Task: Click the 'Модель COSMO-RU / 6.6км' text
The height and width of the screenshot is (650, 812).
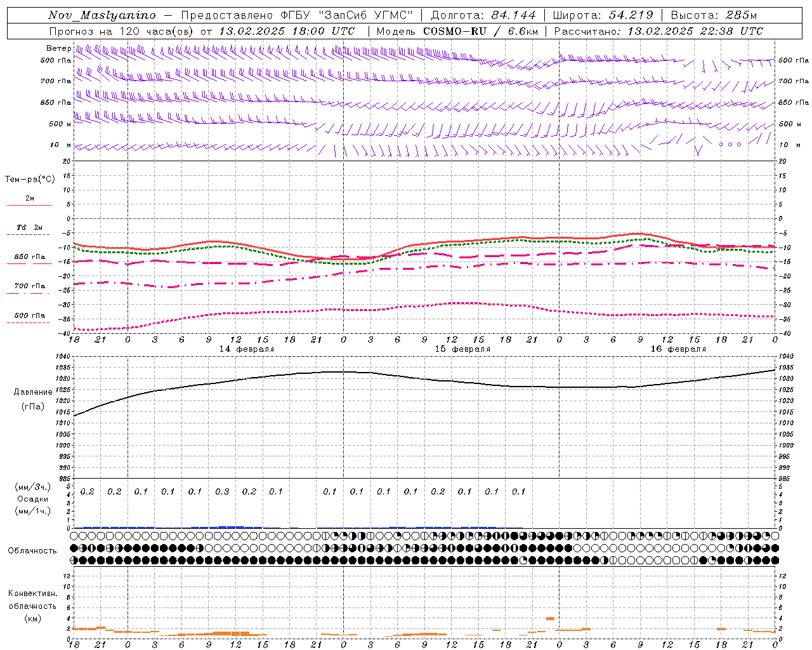Action: (457, 31)
